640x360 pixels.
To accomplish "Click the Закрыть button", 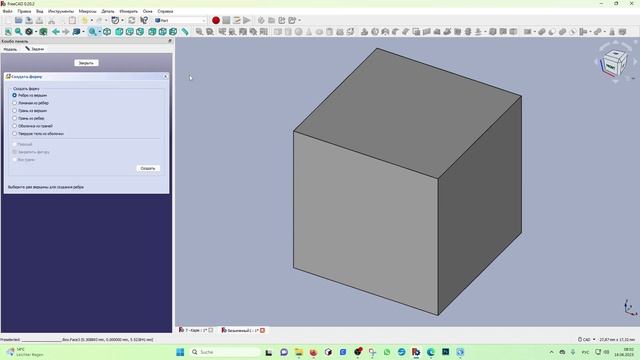I will [86, 63].
